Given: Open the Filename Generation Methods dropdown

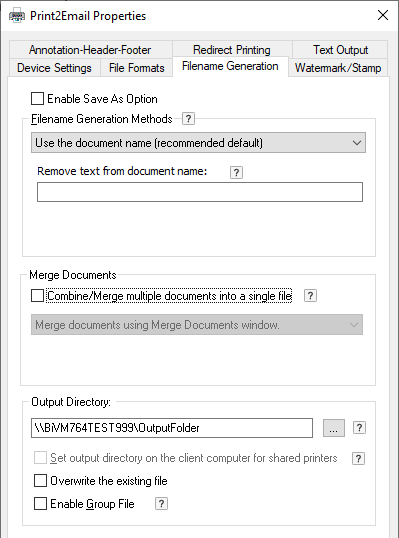Looking at the screenshot, I should [198, 143].
